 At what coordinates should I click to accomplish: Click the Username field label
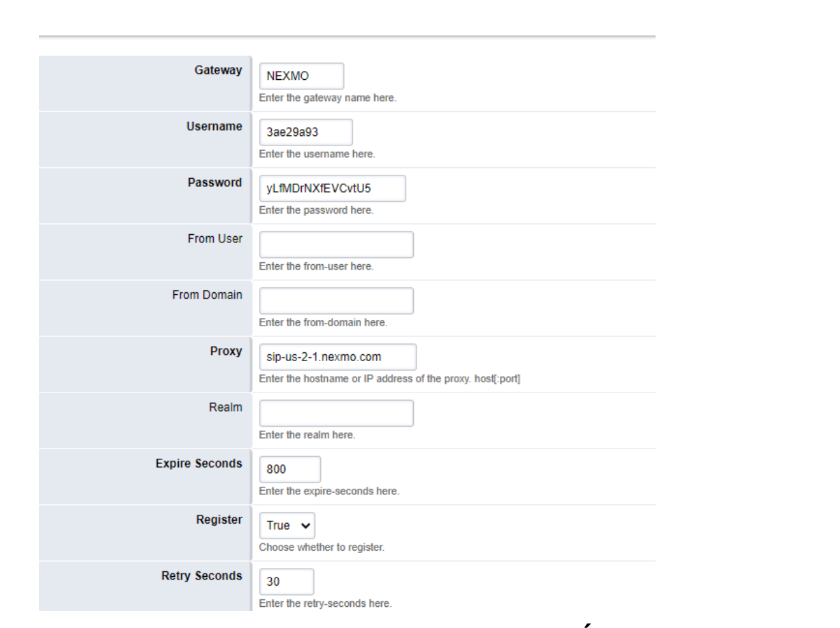214,126
